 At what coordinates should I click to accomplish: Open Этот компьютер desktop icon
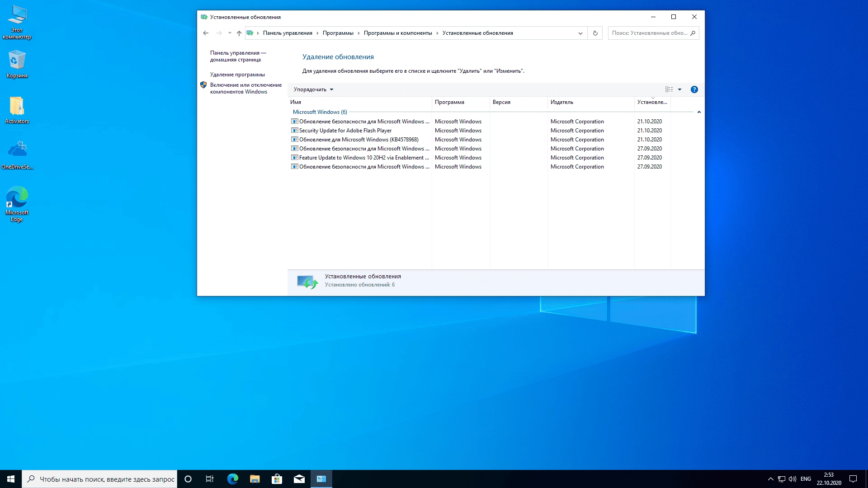tap(17, 23)
